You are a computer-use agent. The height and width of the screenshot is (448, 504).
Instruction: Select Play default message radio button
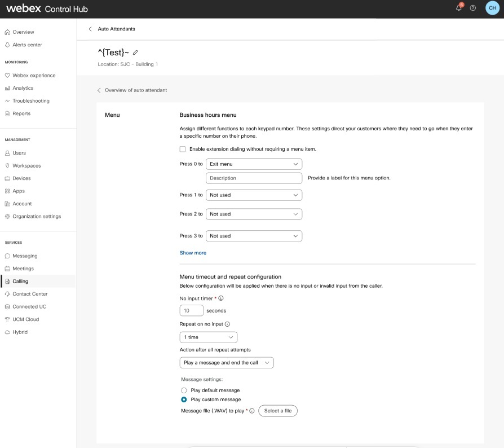click(x=184, y=390)
